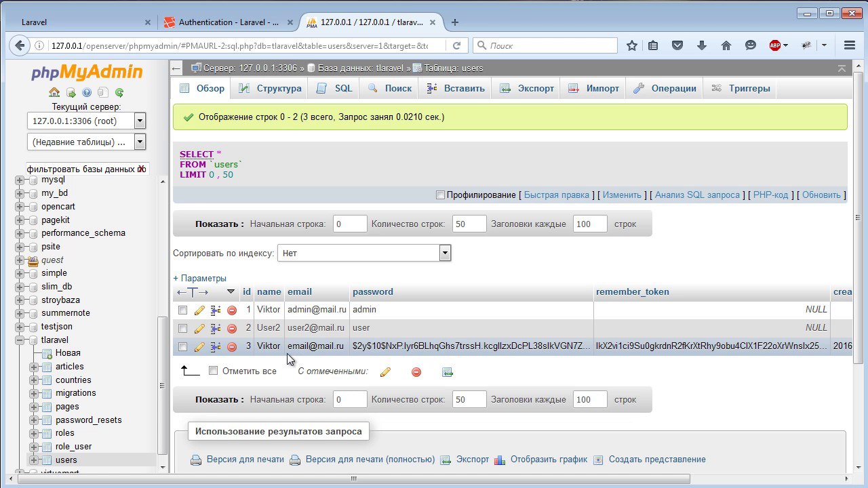Click the Firefox home icon
Screen dimensions: 868x488
(726, 45)
